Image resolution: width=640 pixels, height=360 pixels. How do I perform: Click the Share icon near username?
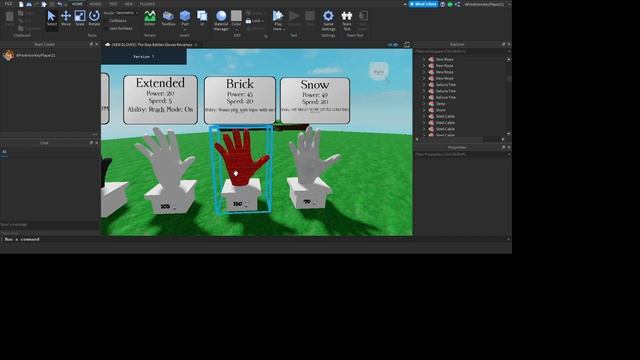tap(457, 4)
